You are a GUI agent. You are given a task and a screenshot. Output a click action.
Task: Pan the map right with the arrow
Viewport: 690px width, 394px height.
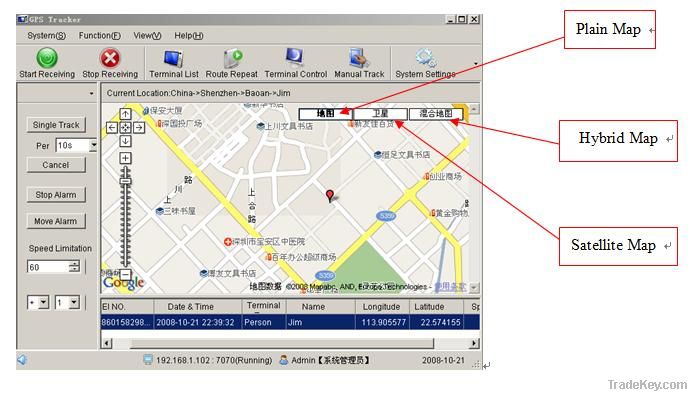click(x=139, y=128)
